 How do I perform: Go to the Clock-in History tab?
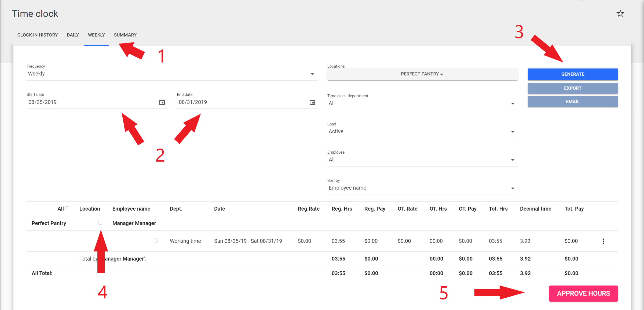(x=38, y=35)
